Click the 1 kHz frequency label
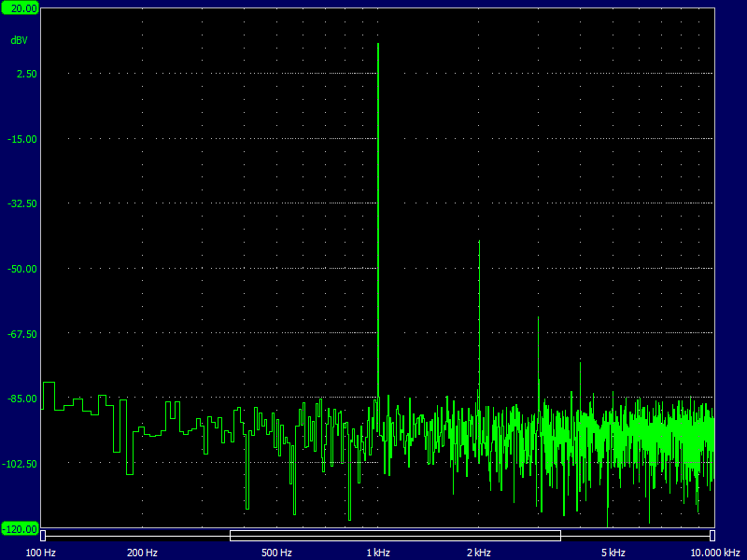747x560 pixels. click(x=378, y=553)
